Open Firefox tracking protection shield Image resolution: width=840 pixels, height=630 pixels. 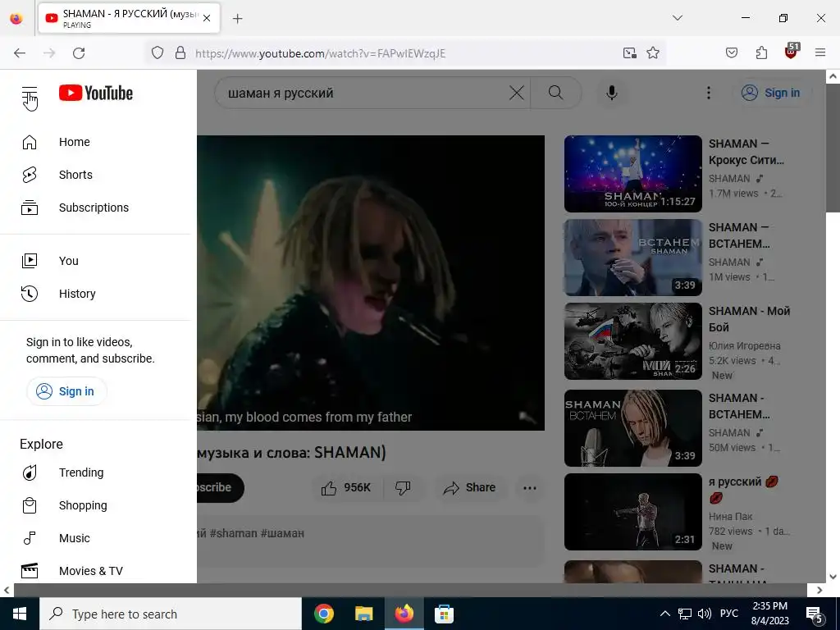157,52
